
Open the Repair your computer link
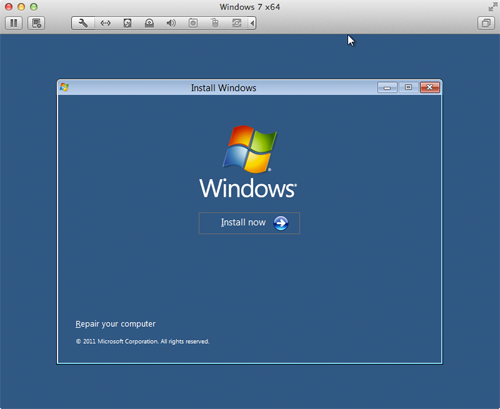click(115, 324)
